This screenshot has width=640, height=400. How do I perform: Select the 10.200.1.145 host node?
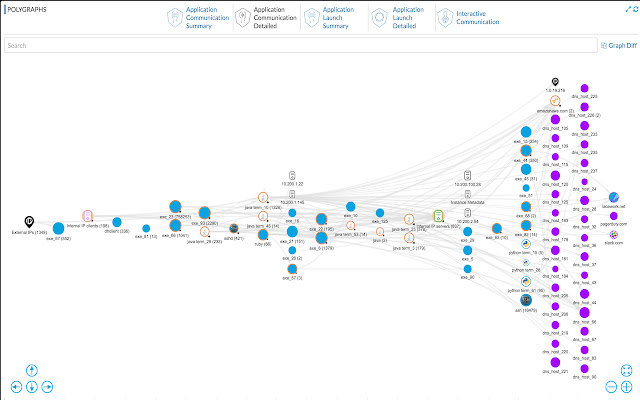pos(292,194)
